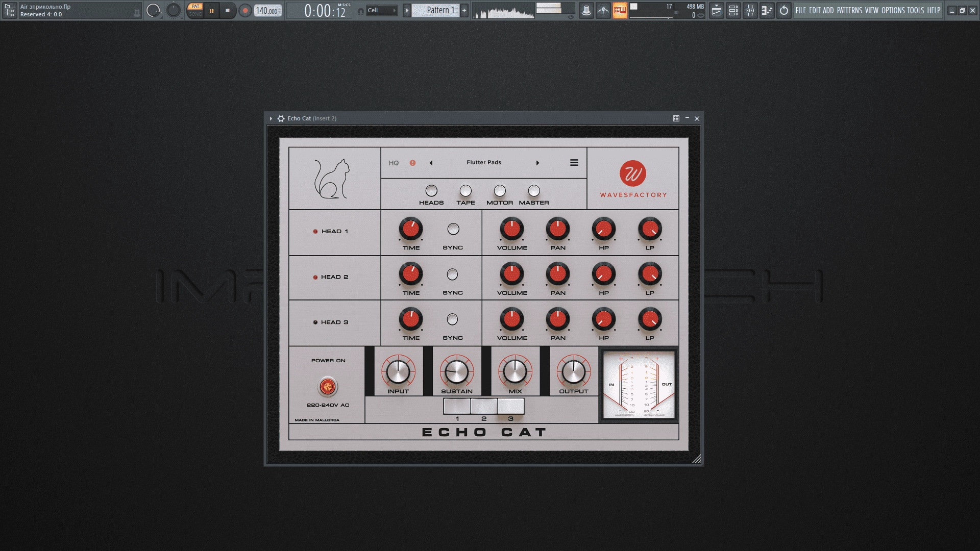Click the red warning icon beside HQ
The height and width of the screenshot is (551, 980).
pos(412,163)
